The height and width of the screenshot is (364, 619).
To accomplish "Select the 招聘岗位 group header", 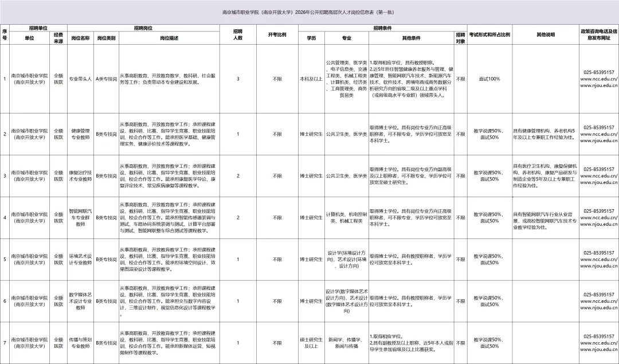I will tap(143, 28).
